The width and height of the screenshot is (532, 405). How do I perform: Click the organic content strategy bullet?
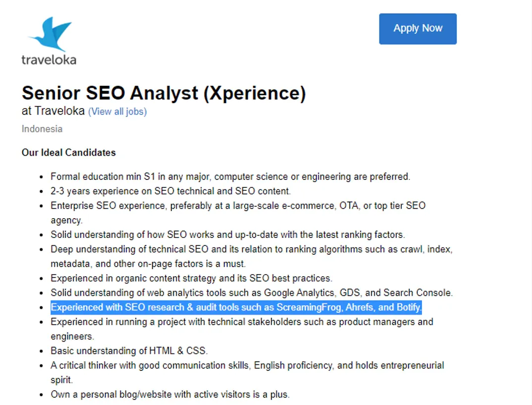tap(192, 278)
